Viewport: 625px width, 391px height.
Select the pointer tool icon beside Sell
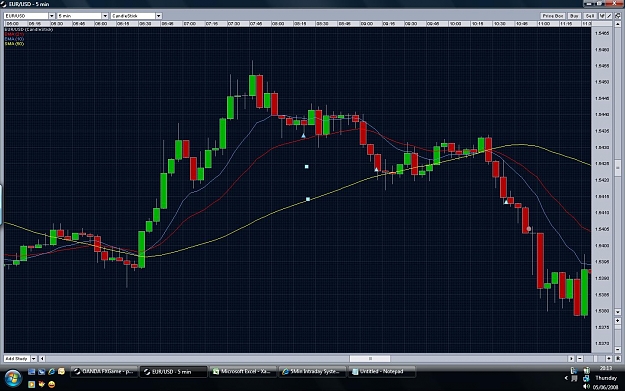click(x=602, y=16)
